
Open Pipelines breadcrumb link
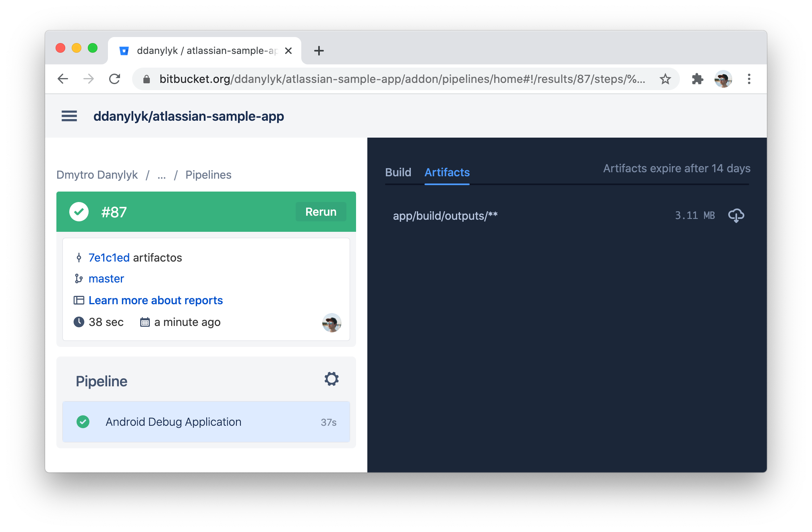(208, 175)
